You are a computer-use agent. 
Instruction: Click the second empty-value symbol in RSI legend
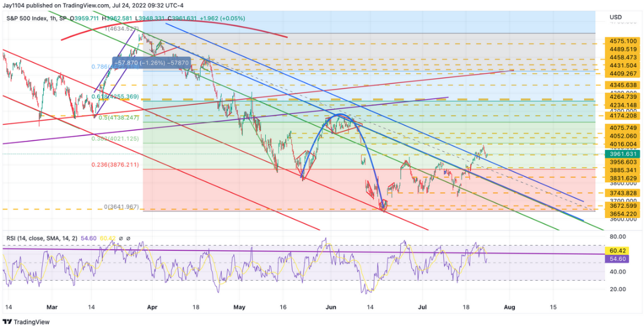[x=128, y=238]
